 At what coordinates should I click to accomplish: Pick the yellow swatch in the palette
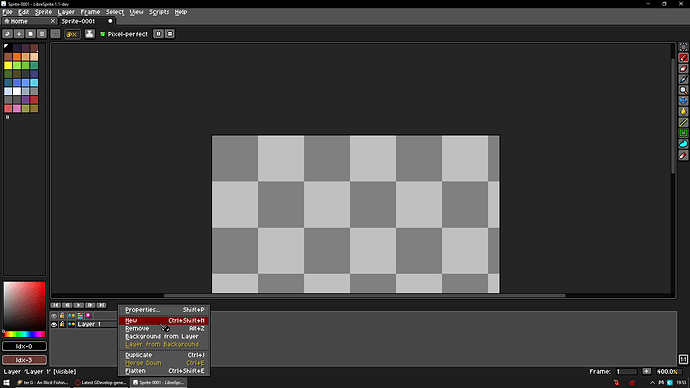[x=8, y=66]
